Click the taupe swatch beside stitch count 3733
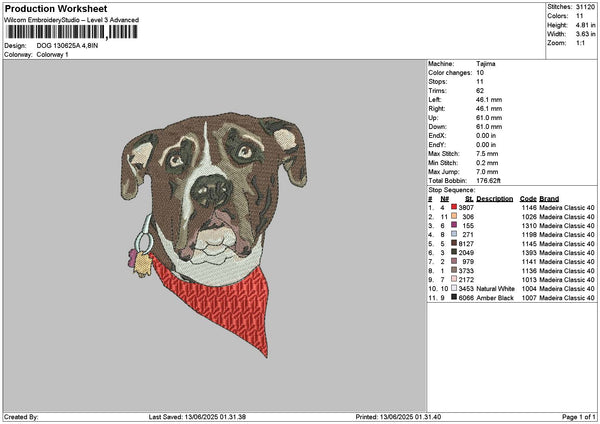 (x=454, y=270)
